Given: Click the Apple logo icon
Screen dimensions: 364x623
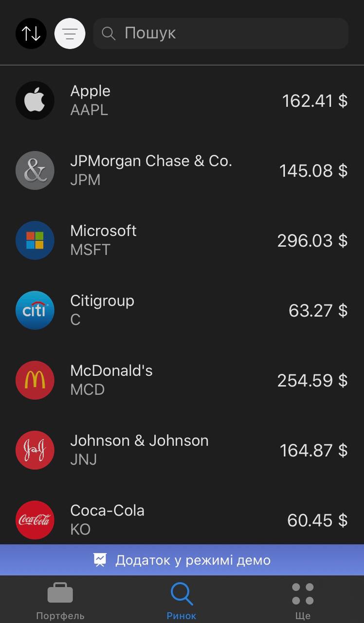Looking at the screenshot, I should click(x=35, y=101).
